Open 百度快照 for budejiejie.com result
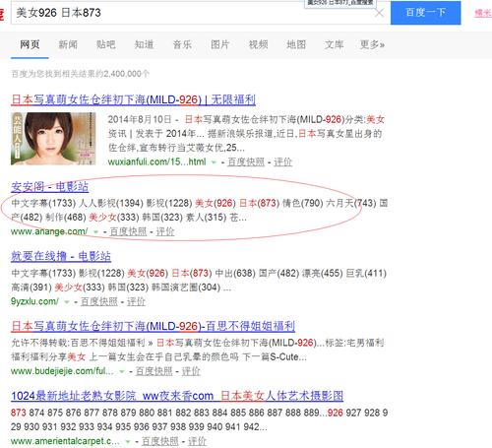Viewport: 492px width, 448px height. click(x=154, y=371)
